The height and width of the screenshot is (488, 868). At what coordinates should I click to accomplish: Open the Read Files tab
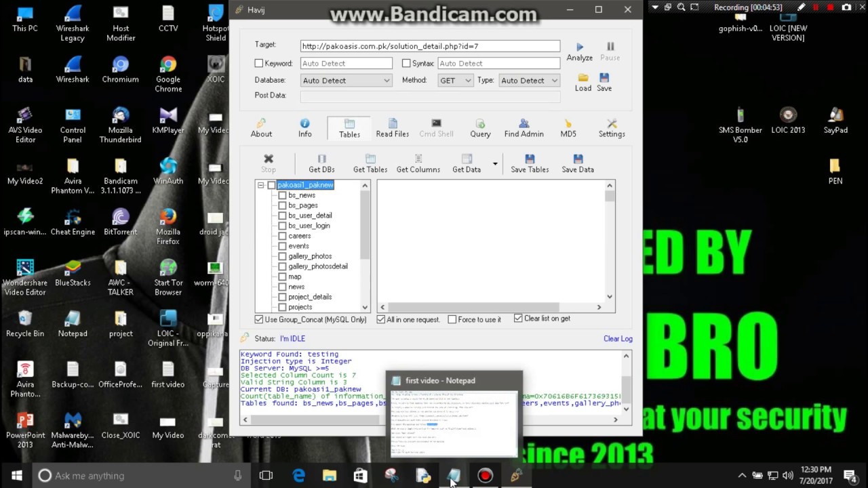pyautogui.click(x=392, y=128)
